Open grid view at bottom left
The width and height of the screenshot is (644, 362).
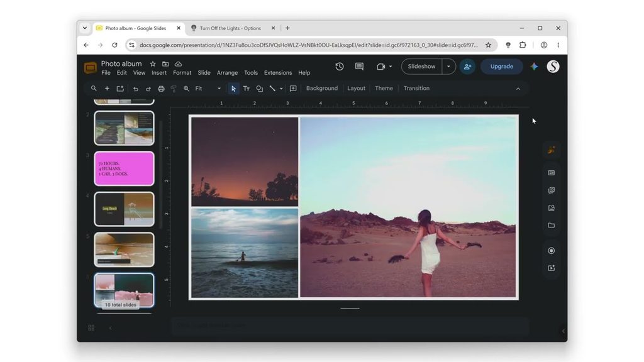[x=91, y=327]
